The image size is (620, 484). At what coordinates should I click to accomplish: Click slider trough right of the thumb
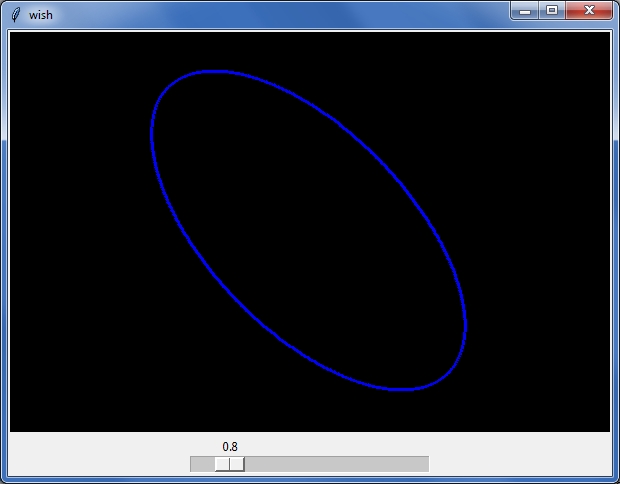336,464
